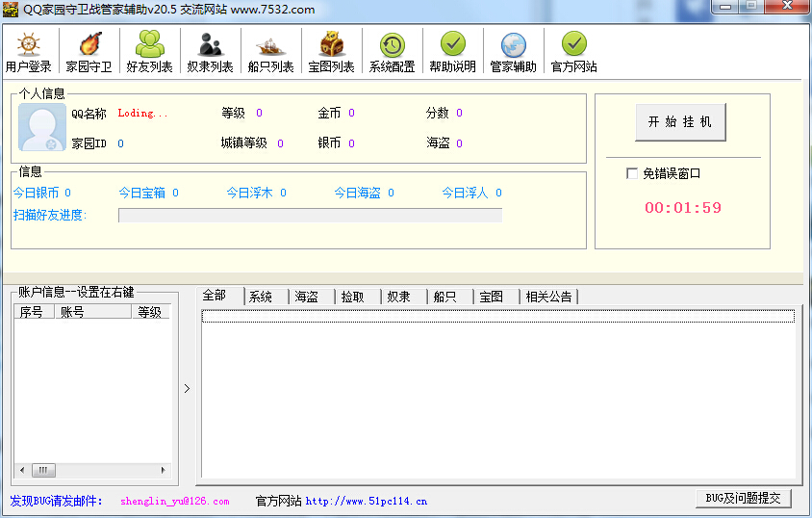Click the BUG及问题提交 button
812x518 pixels.
point(743,498)
